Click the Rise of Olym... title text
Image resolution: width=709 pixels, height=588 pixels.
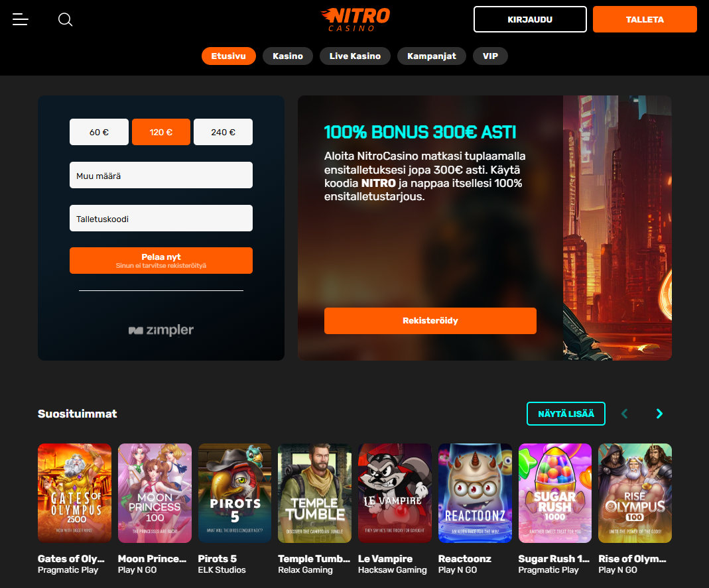coord(632,559)
